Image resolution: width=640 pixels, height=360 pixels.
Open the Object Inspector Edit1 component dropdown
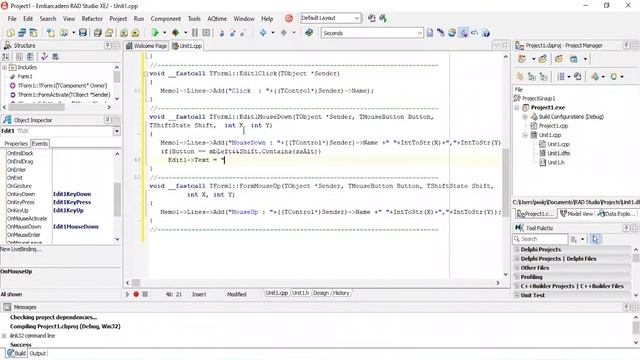(117, 131)
